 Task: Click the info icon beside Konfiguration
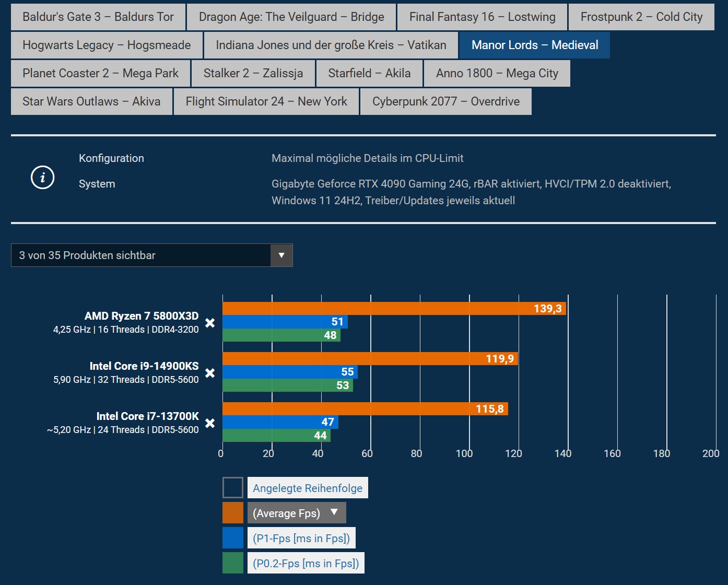pos(43,178)
